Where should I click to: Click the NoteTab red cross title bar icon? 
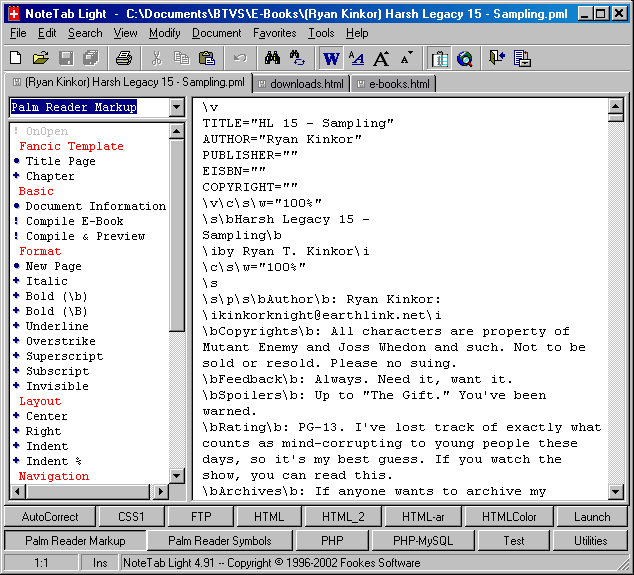coord(14,14)
